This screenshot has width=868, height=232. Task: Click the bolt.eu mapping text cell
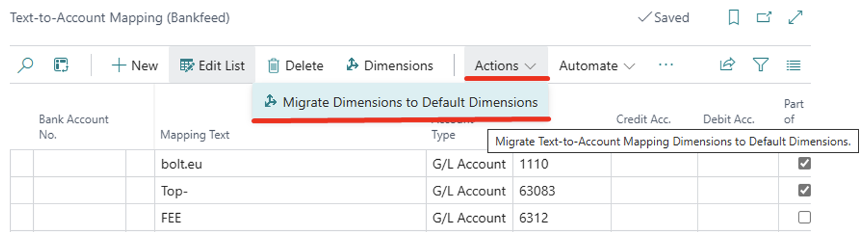pyautogui.click(x=291, y=164)
